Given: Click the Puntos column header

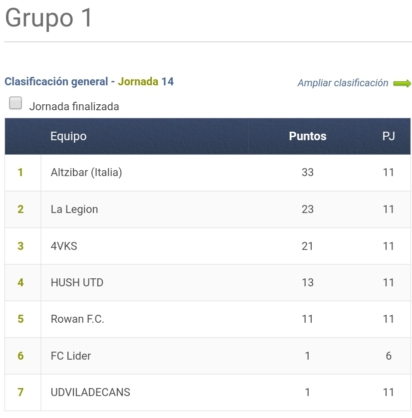Looking at the screenshot, I should point(307,136).
